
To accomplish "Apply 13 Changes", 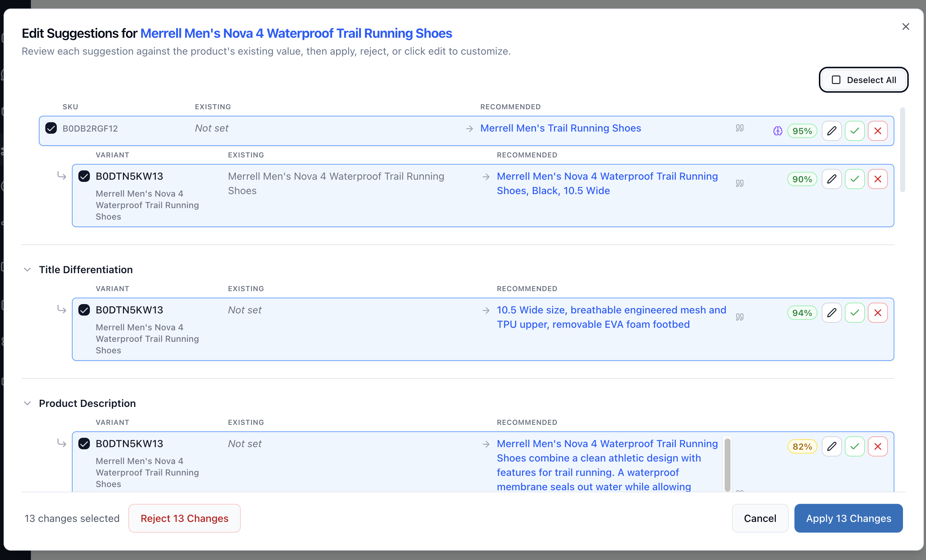I will coord(848,518).
